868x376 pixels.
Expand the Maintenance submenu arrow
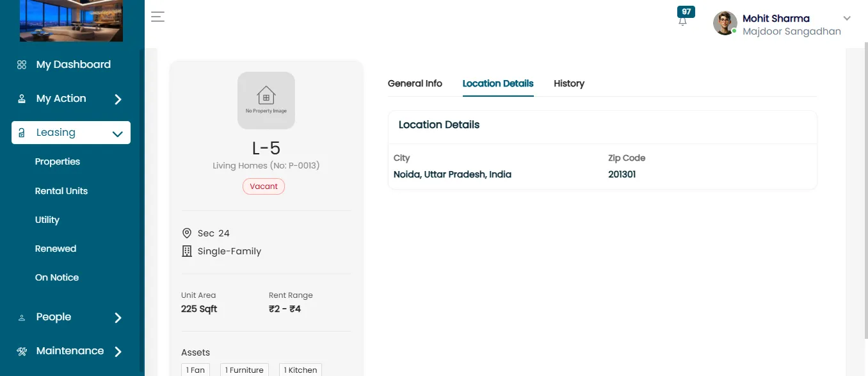118,352
